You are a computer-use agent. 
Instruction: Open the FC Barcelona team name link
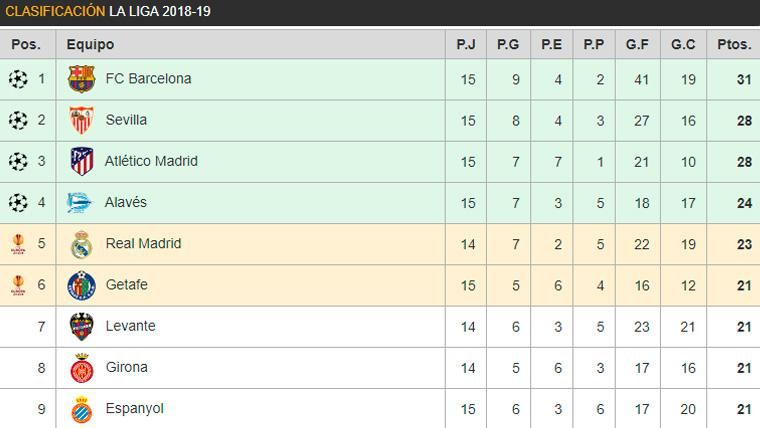pyautogui.click(x=148, y=78)
